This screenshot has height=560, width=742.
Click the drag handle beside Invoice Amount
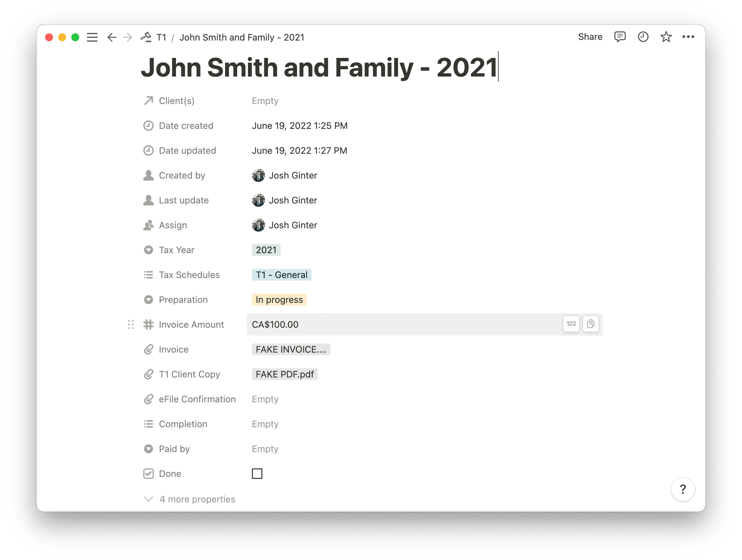tap(131, 324)
